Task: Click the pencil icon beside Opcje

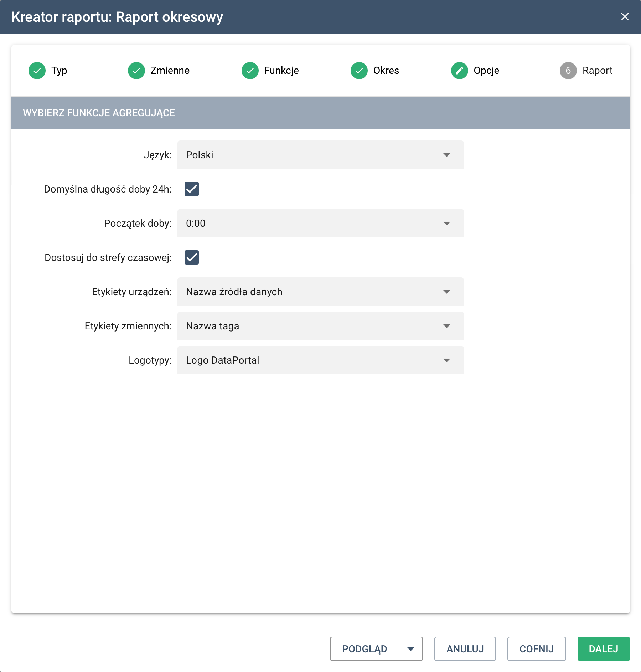Action: point(460,71)
